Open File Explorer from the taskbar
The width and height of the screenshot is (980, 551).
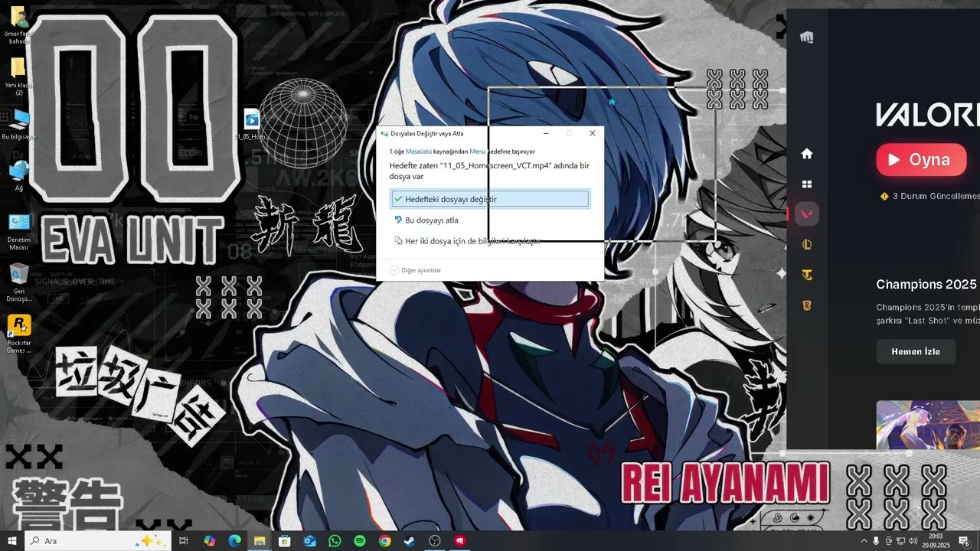pos(260,541)
